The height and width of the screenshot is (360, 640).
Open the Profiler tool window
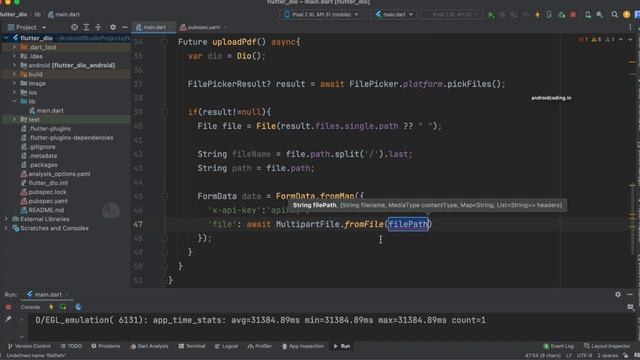coord(260,346)
